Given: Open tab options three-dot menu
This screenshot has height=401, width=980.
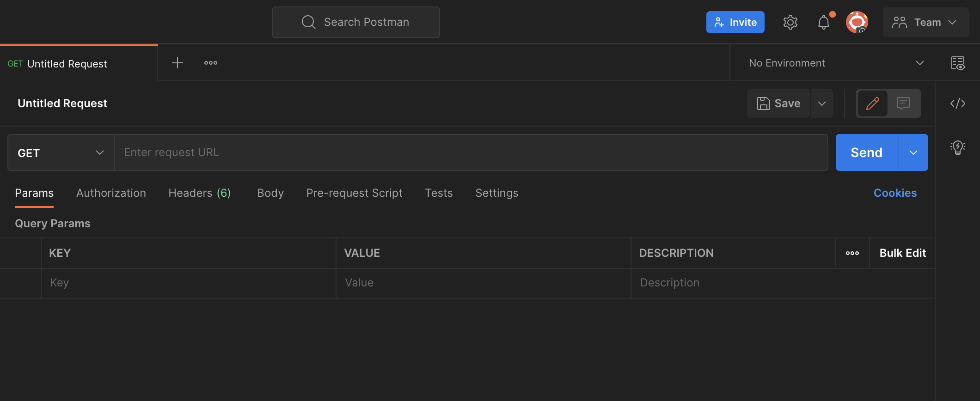Looking at the screenshot, I should 211,63.
